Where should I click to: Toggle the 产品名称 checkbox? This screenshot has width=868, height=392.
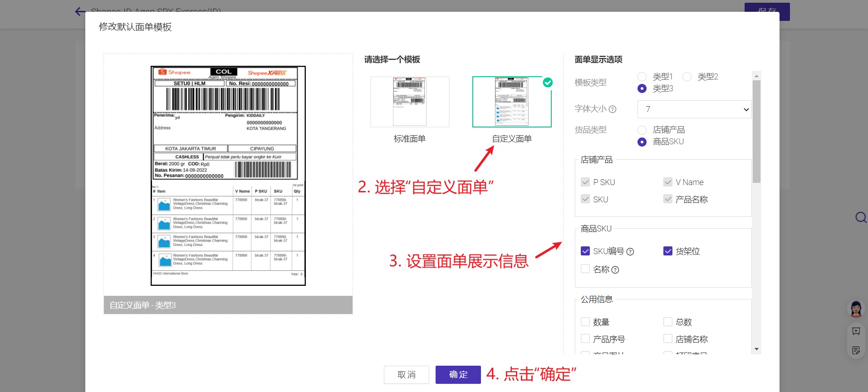668,199
